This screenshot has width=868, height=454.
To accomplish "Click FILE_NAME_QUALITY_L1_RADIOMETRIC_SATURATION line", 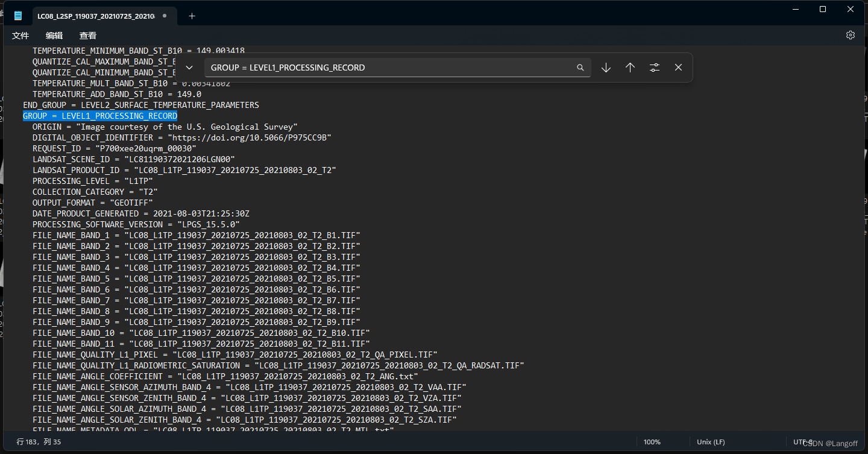I will pyautogui.click(x=278, y=365).
